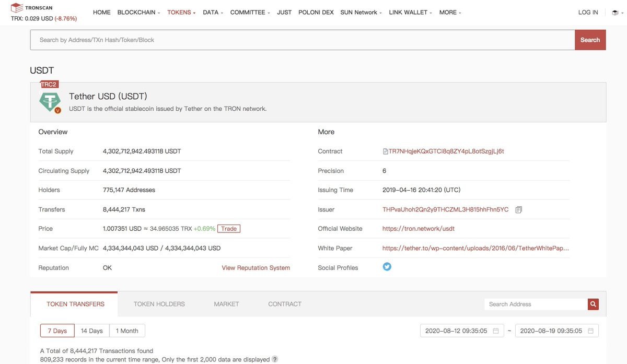Image resolution: width=627 pixels, height=364 pixels.
Task: Click the TRONSCAN logo
Action: 31,8
